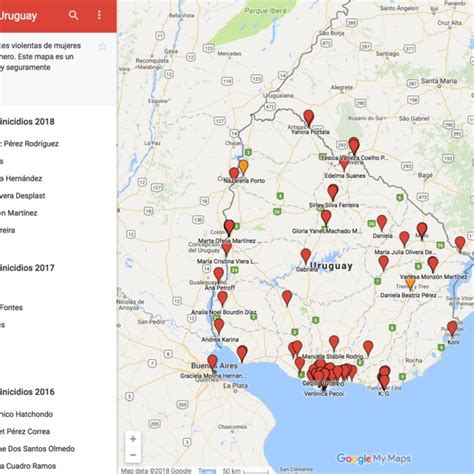Viewport: 474px width, 474px height.
Task: Select the Manuela Stábile Rodríguez marker
Action: tap(334, 344)
